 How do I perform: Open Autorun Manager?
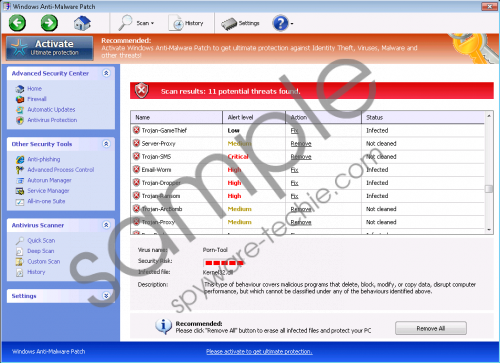[x=49, y=180]
